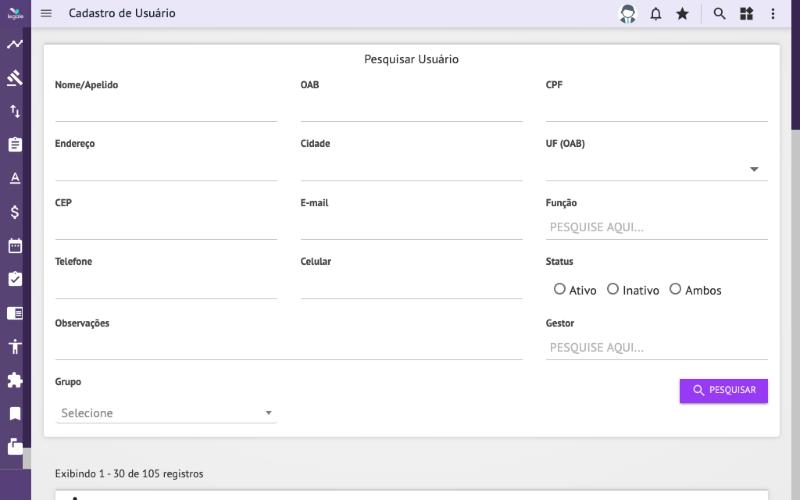Viewport: 800px width, 500px height.
Task: Click the Função search field
Action: click(x=656, y=227)
